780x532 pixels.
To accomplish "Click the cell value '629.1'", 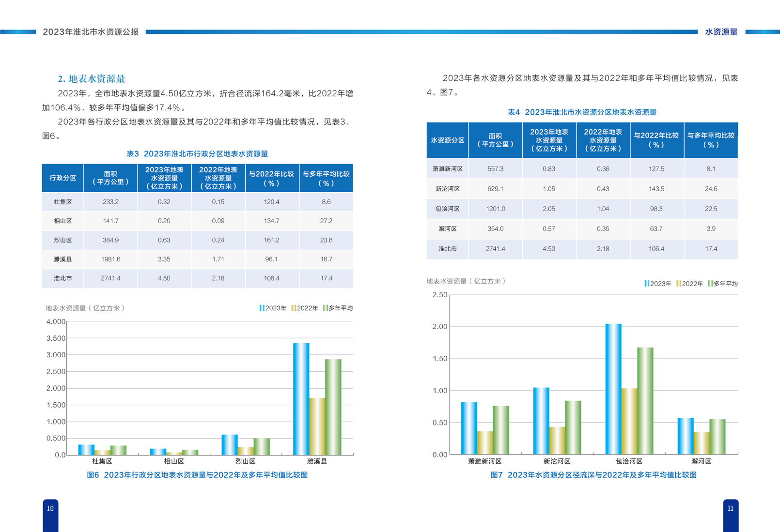I will pos(496,189).
